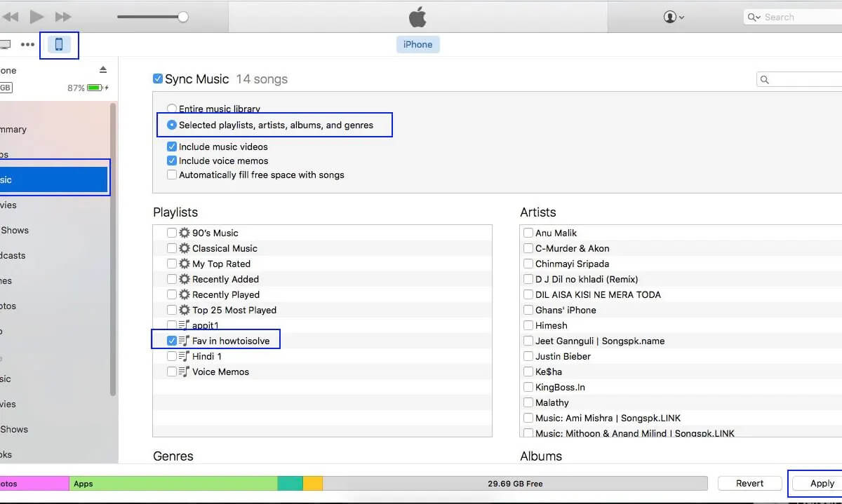Toggle Include music videos
The image size is (842, 504).
[x=172, y=147]
